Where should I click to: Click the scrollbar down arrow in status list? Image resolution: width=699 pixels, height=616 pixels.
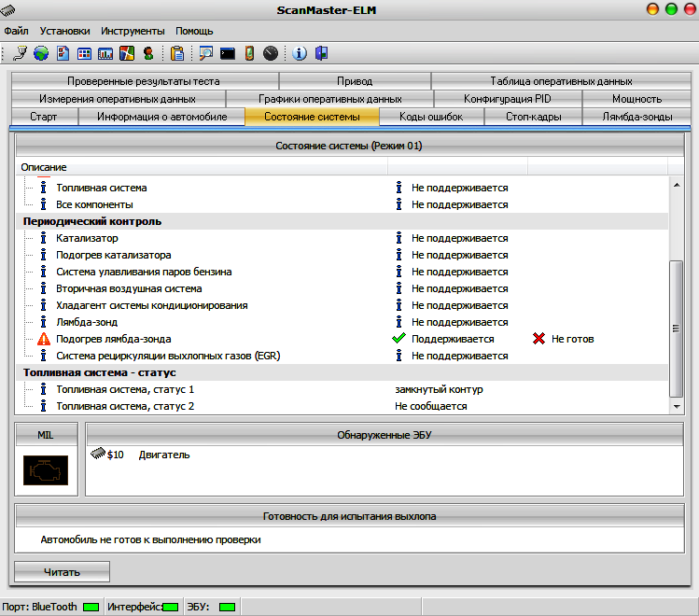[x=677, y=407]
